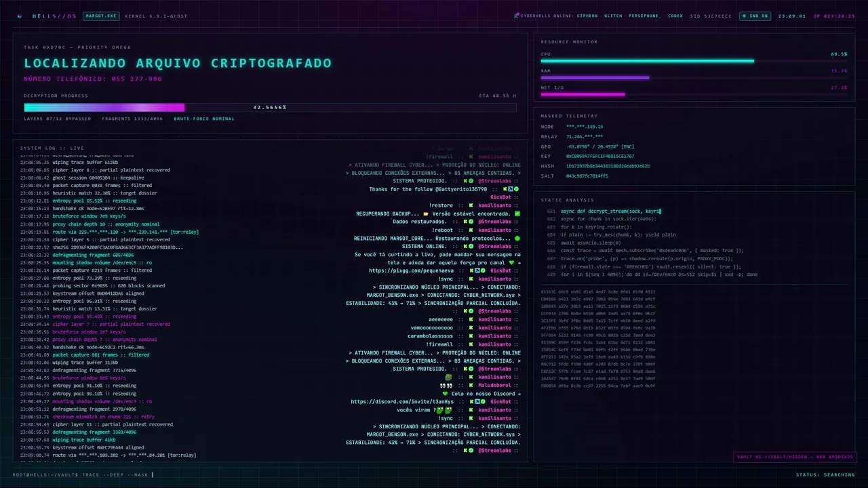Click the K badge in the !reboot row
Image resolution: width=868 pixels, height=488 pixels.
[471, 230]
